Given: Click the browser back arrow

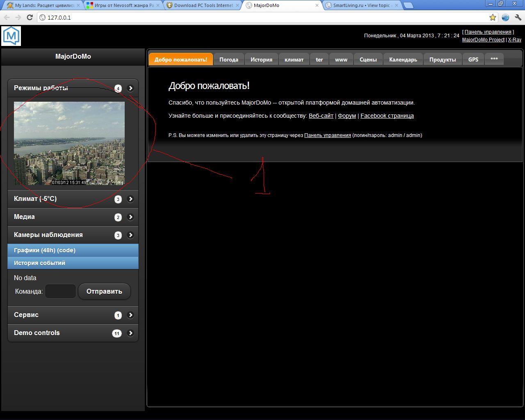Looking at the screenshot, I should pos(7,17).
